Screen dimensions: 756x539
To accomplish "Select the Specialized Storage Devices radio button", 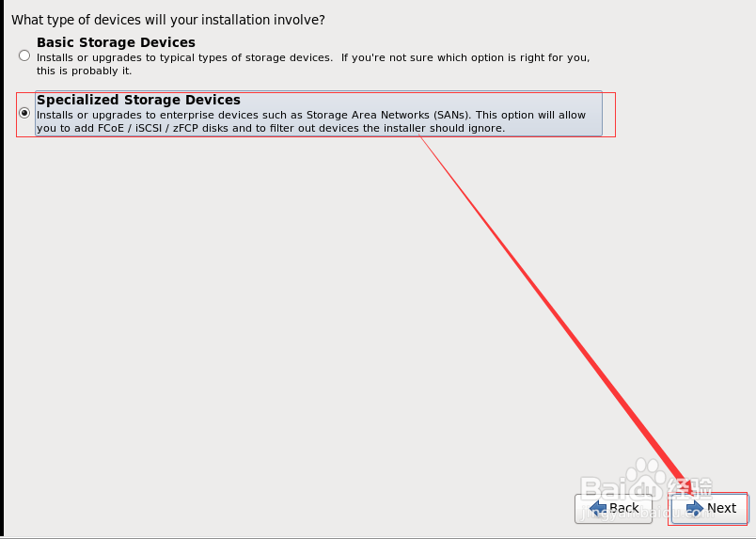I will tap(24, 112).
